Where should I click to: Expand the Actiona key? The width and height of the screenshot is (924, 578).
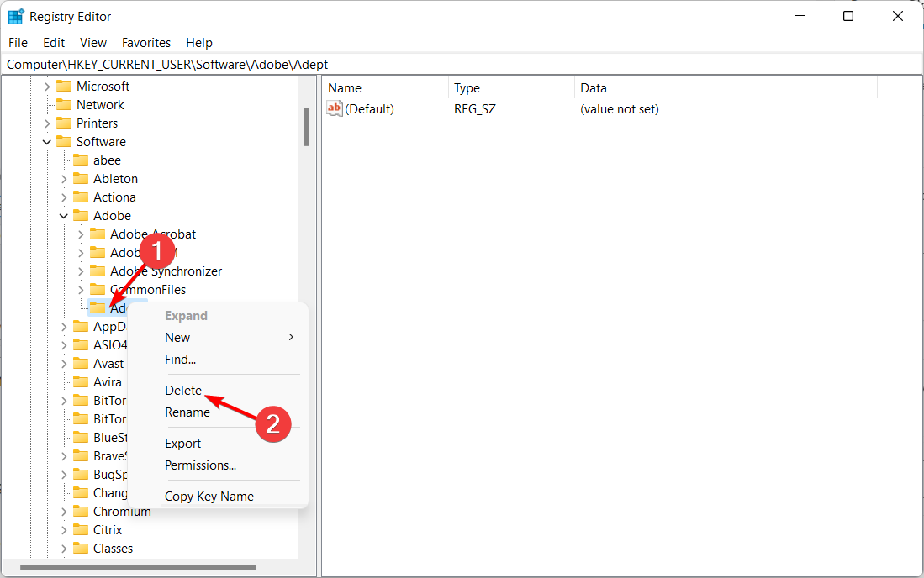[64, 197]
